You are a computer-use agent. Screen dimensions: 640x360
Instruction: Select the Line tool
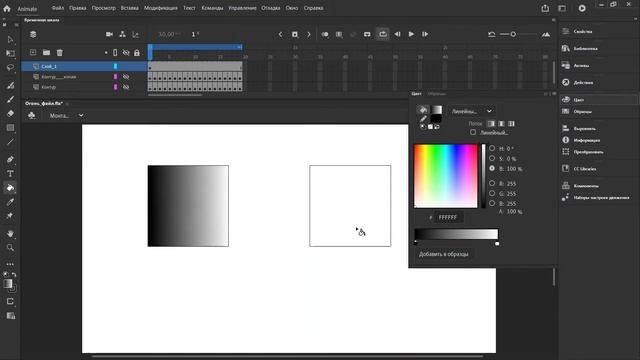click(10, 142)
